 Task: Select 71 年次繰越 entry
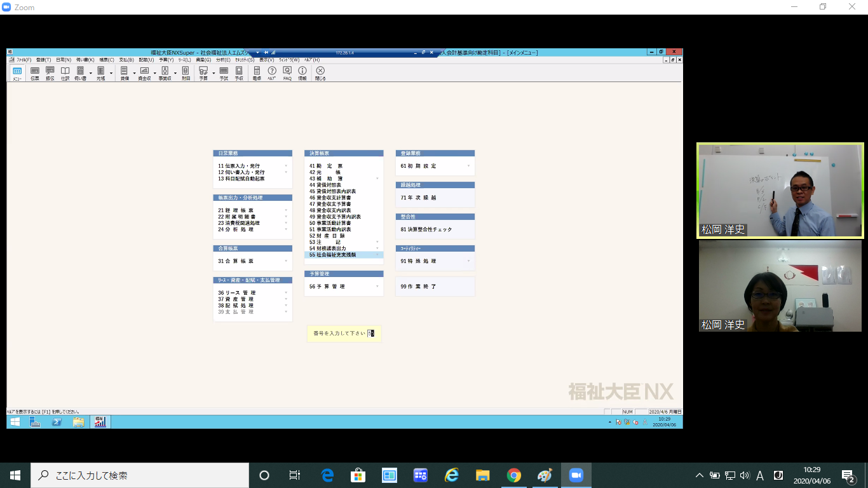pos(419,198)
